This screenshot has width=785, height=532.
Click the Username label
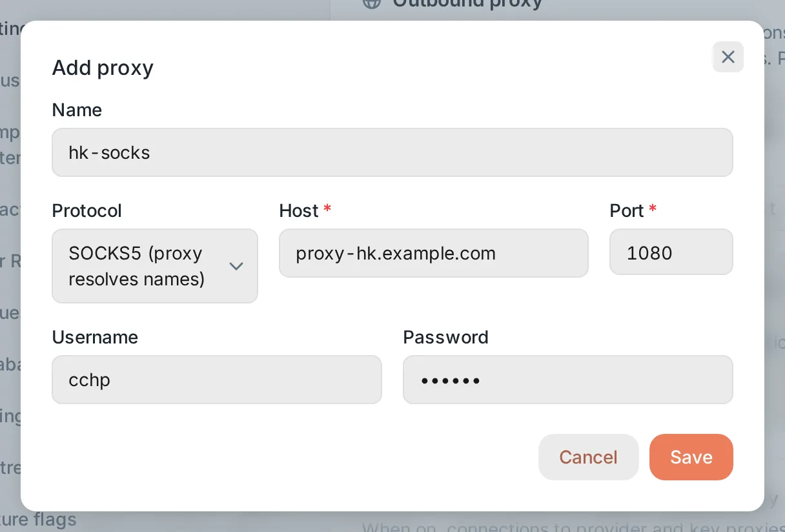[x=95, y=337]
